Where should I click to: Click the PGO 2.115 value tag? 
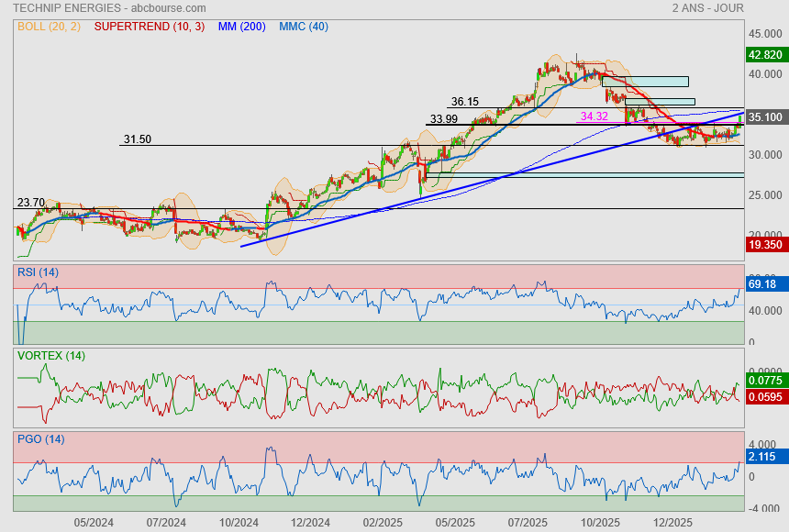coord(763,456)
